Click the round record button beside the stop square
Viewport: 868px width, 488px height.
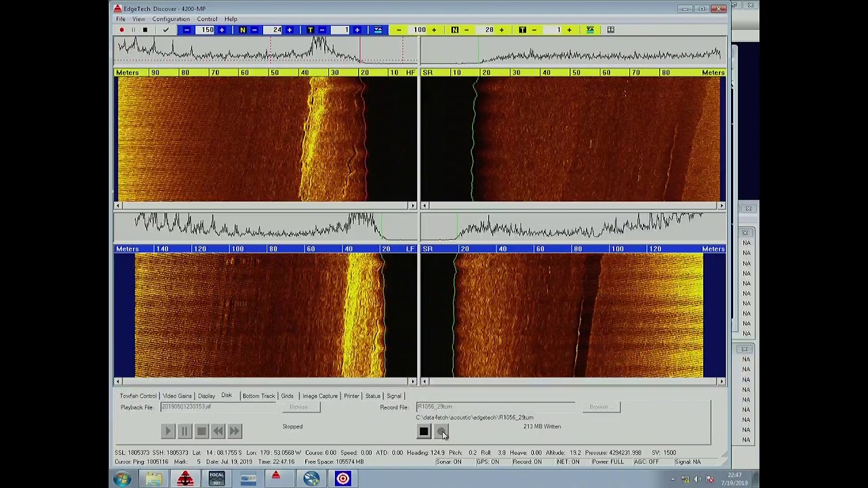click(x=441, y=431)
